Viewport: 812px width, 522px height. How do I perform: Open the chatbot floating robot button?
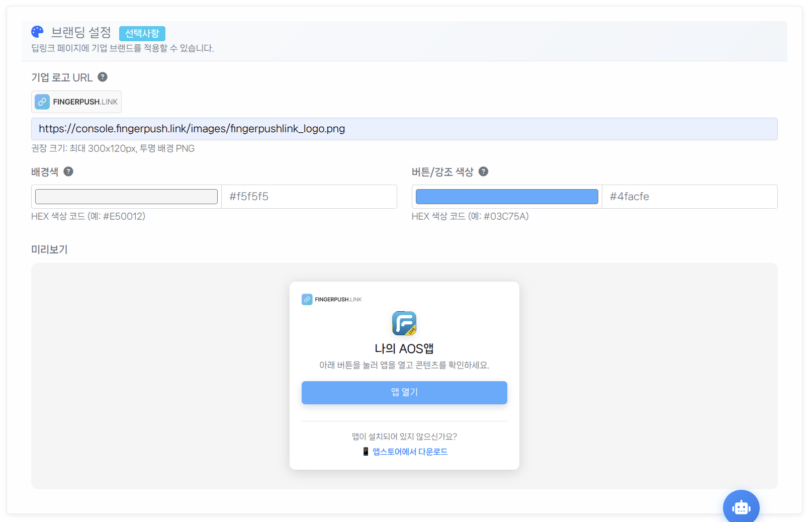tap(741, 507)
